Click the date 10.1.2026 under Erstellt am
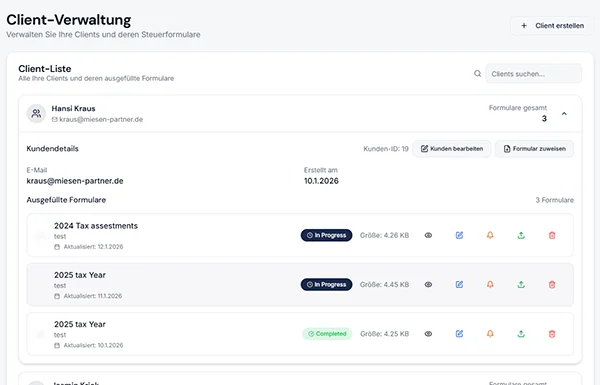The width and height of the screenshot is (600, 385). coord(321,181)
